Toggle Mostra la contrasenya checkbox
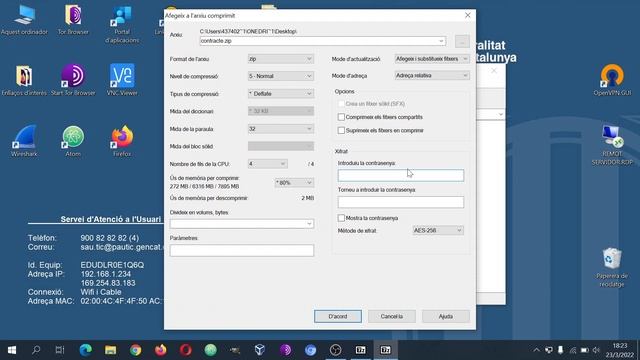The image size is (640, 360). pyautogui.click(x=341, y=218)
